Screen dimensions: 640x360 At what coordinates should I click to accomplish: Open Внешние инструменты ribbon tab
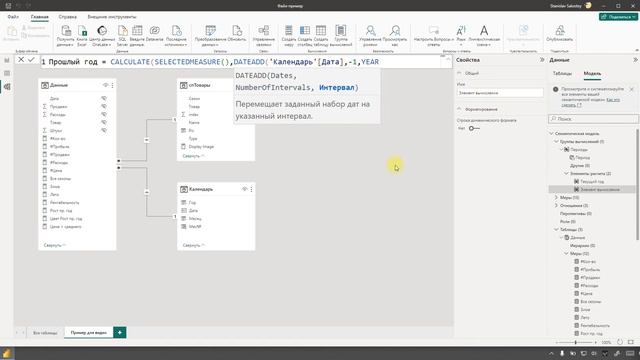112,17
